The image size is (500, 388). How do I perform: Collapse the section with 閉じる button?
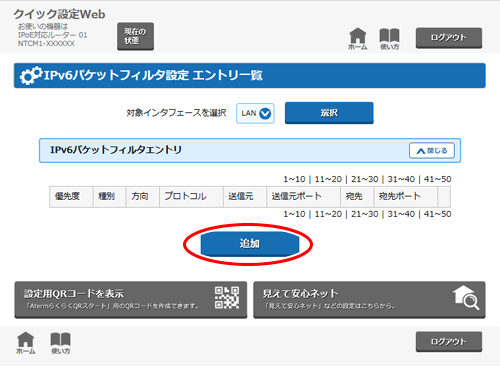(x=432, y=151)
